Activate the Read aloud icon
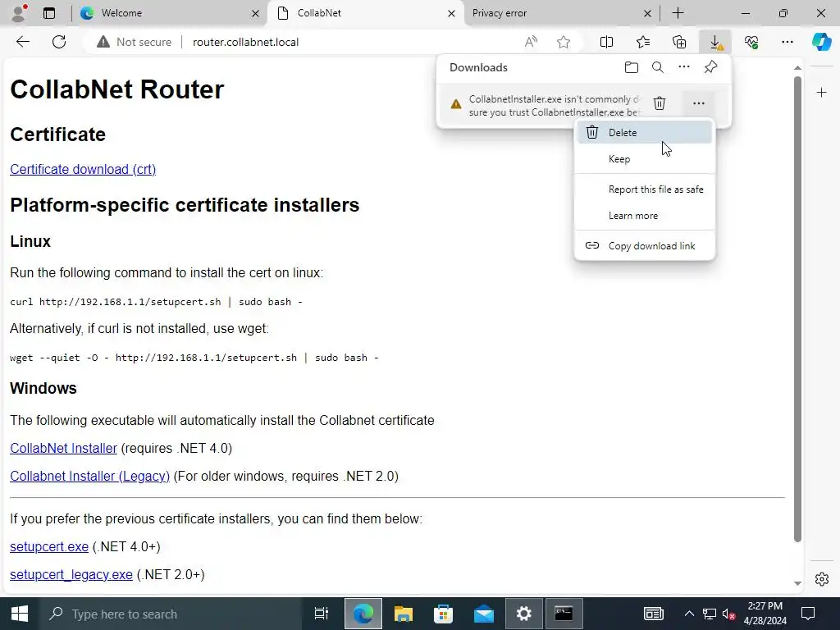This screenshot has height=630, width=840. pyautogui.click(x=531, y=42)
